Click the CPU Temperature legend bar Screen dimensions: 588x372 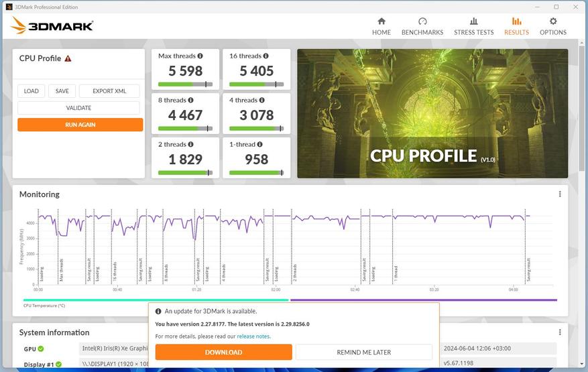coord(156,300)
